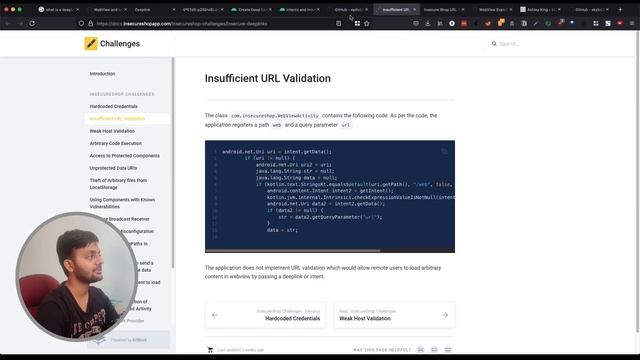Reload the page with the browser refresh icon

click(32, 24)
